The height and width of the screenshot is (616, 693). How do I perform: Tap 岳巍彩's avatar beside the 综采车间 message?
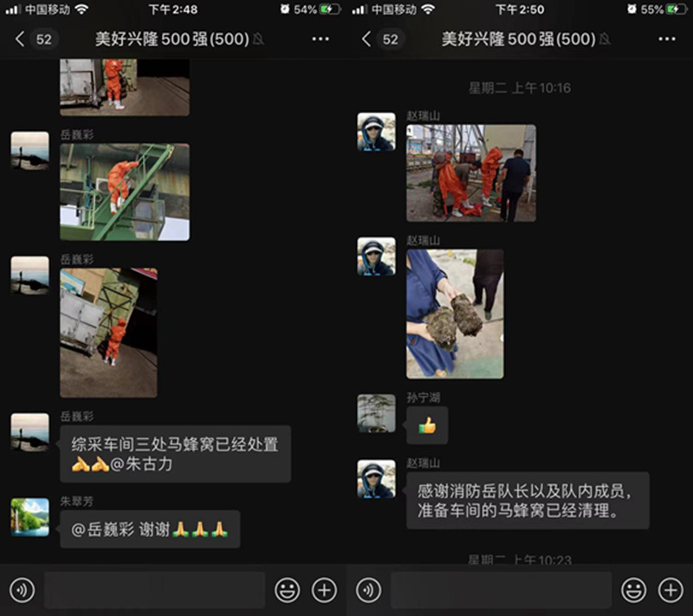(30, 432)
